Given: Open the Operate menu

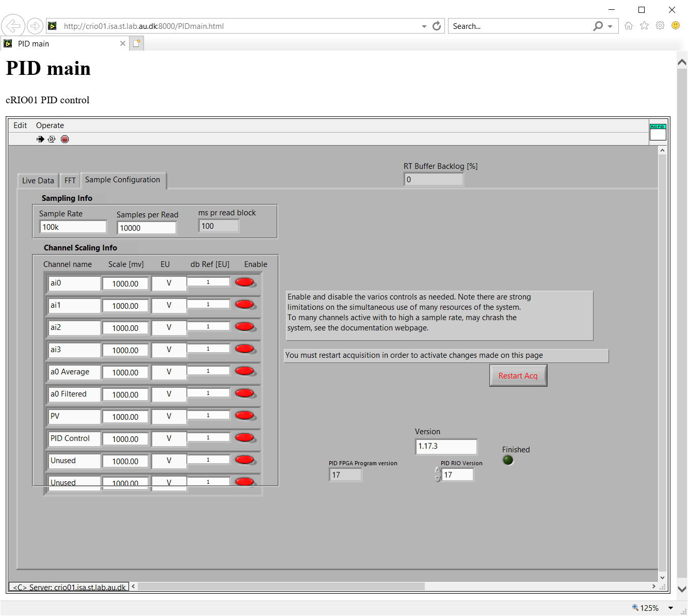Looking at the screenshot, I should 50,125.
